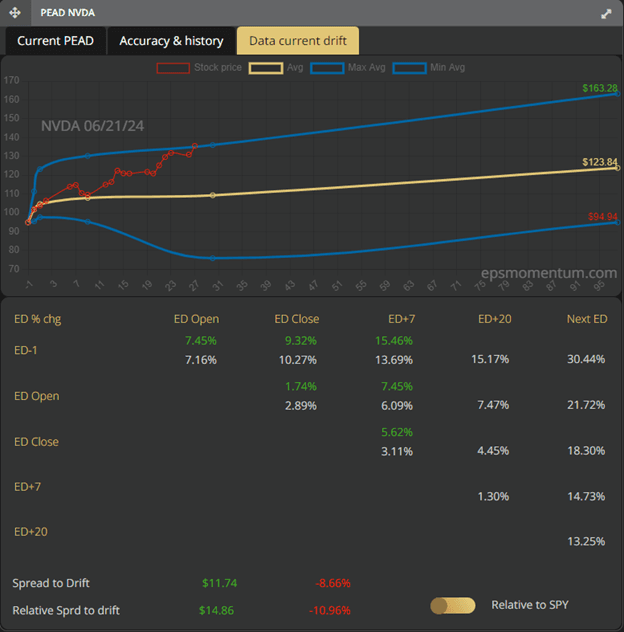
Task: Click the green 5.62% value
Action: (397, 432)
